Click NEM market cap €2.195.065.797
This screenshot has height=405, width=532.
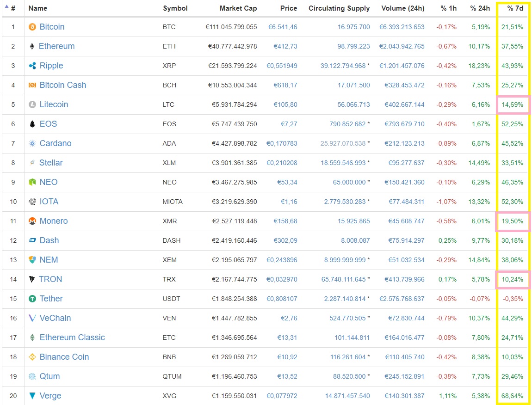point(234,260)
